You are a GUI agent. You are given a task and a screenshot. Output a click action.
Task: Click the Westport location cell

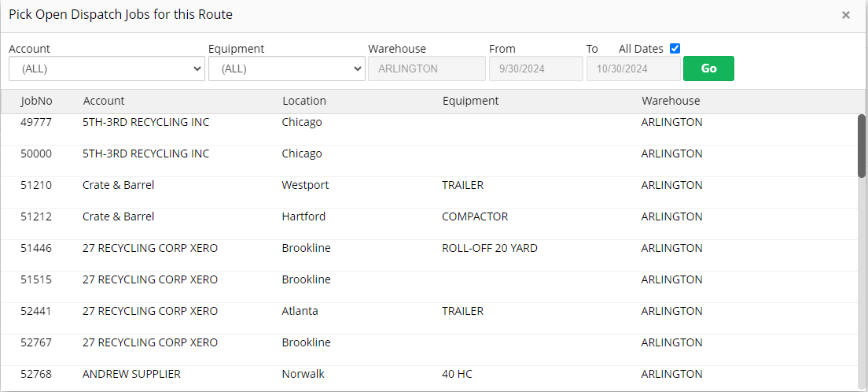[305, 185]
